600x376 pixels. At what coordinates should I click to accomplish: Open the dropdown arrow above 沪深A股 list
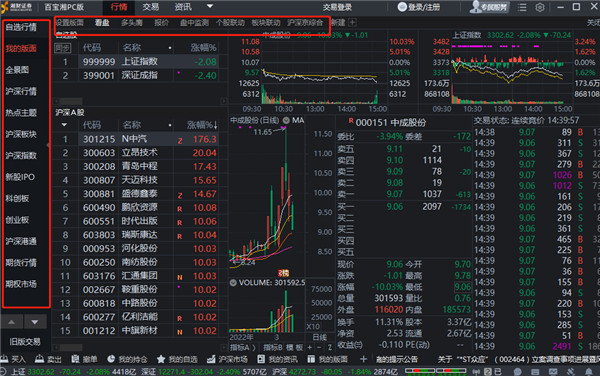(64, 125)
